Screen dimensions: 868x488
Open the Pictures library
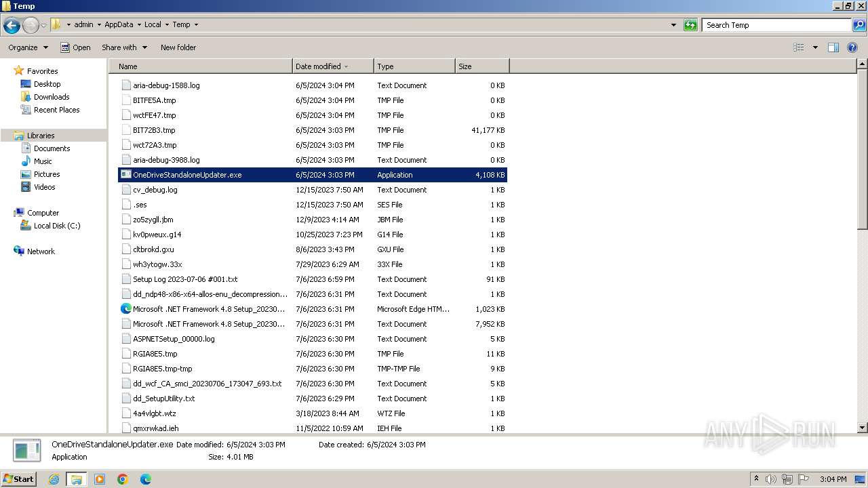click(47, 174)
